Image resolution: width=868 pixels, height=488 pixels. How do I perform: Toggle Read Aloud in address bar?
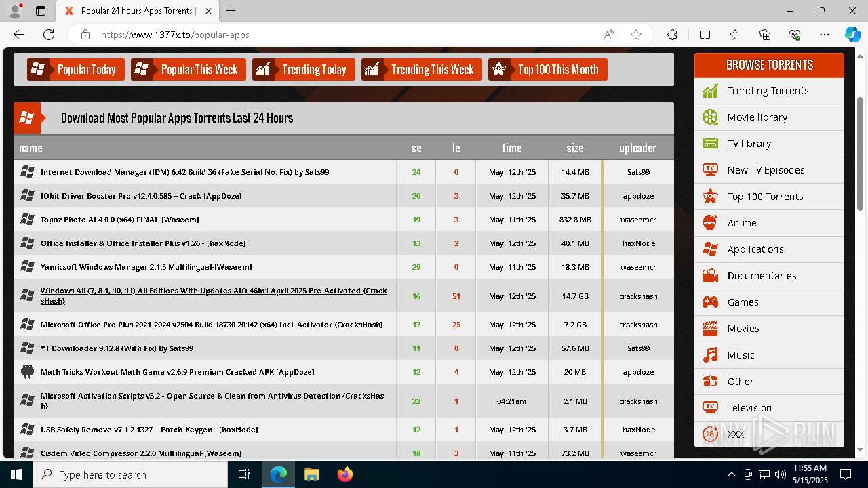pyautogui.click(x=609, y=35)
